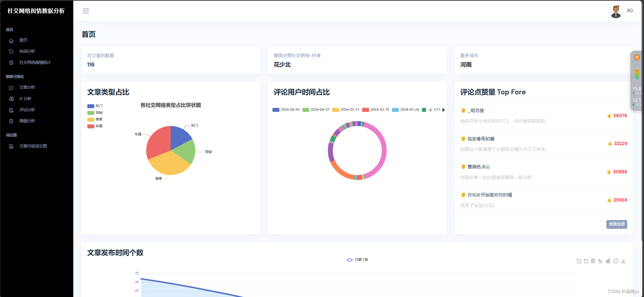Open user avatar menu at top right
Image resolution: width=644 pixels, height=297 pixels.
(x=616, y=11)
